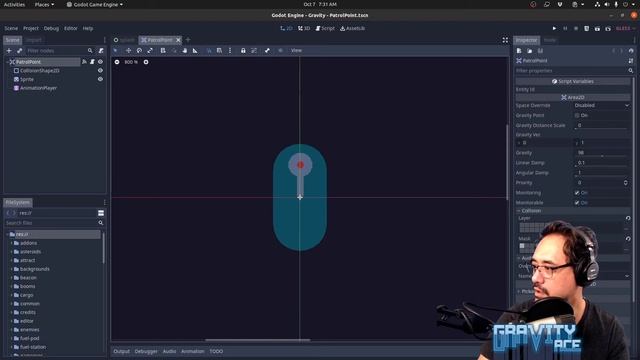Attach script icon in Scene dock toolbar
The height and width of the screenshot is (360, 640).
tap(101, 51)
